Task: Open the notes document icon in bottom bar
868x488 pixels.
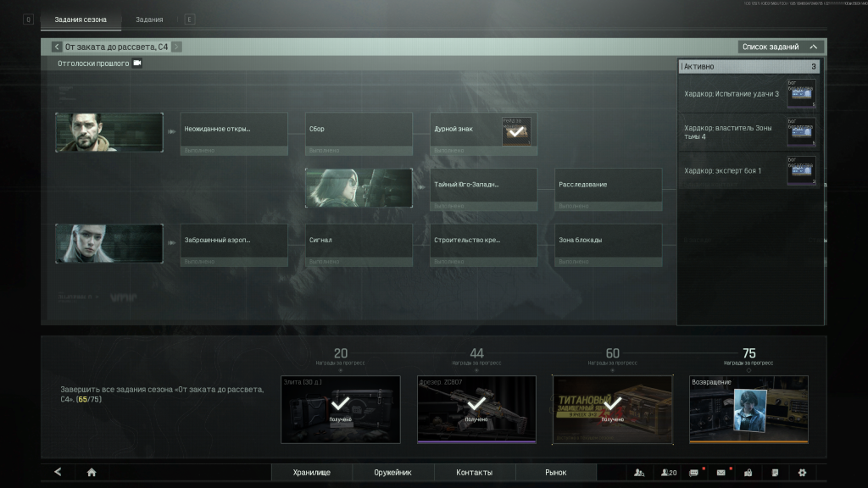Action: point(775,473)
